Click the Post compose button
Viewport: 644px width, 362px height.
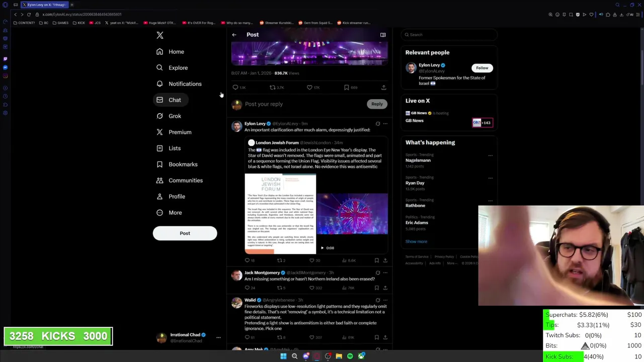point(185,233)
